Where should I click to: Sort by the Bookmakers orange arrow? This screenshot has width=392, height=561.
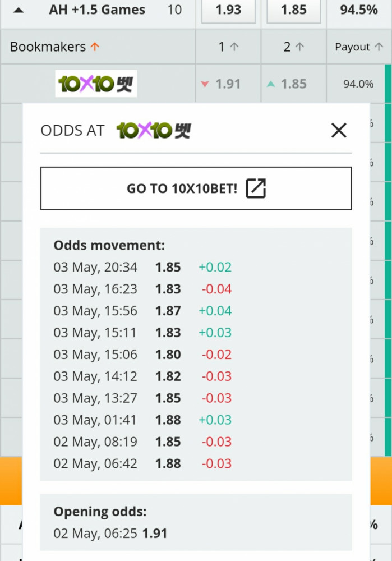pos(95,47)
